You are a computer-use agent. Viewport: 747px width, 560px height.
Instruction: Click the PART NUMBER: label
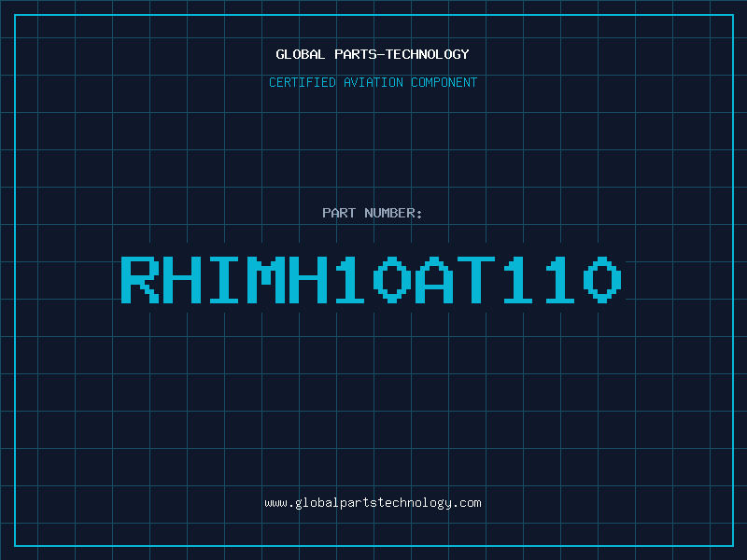[x=373, y=213]
